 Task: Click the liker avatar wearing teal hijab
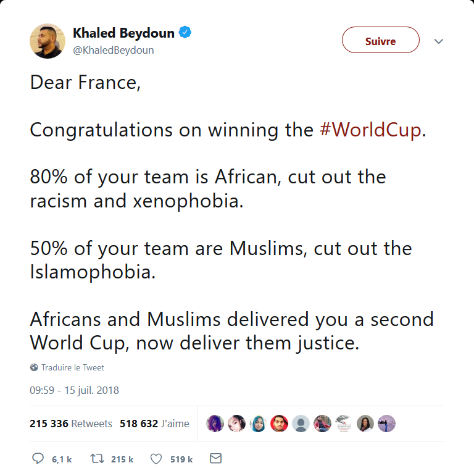(x=258, y=424)
